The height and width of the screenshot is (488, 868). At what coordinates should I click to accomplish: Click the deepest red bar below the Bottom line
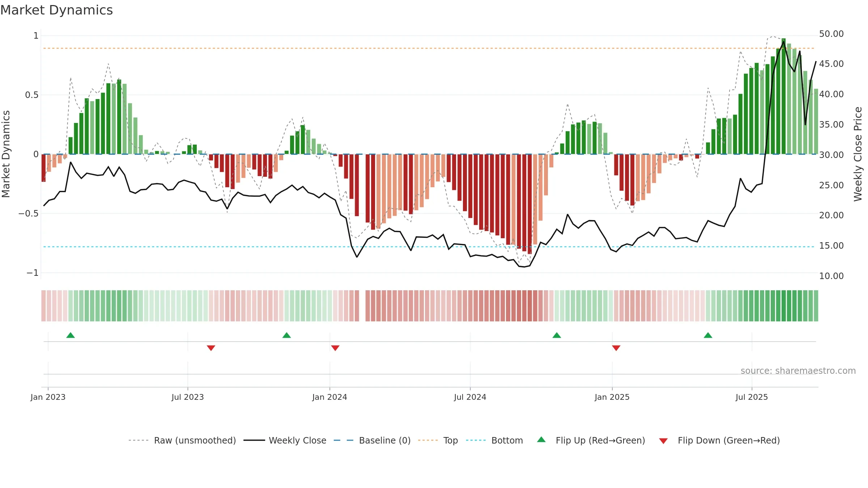529,204
